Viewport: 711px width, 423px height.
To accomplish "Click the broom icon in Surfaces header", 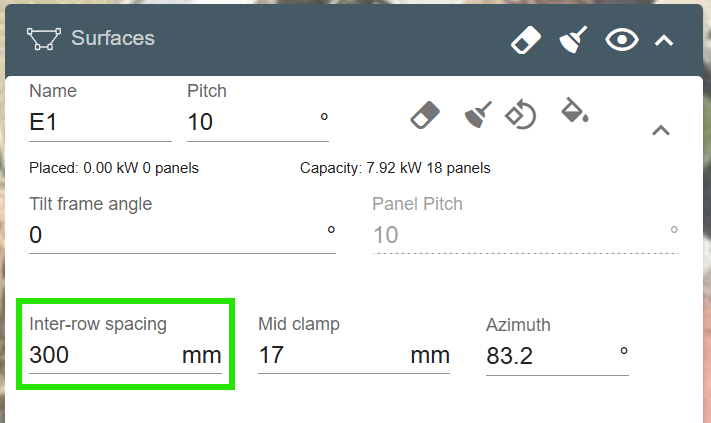I will point(573,40).
